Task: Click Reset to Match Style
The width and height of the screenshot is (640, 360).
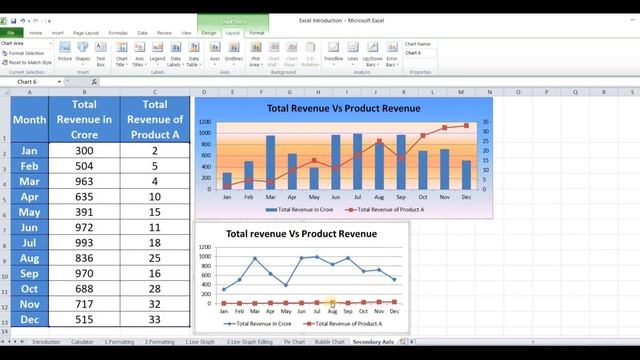Action: (x=27, y=62)
